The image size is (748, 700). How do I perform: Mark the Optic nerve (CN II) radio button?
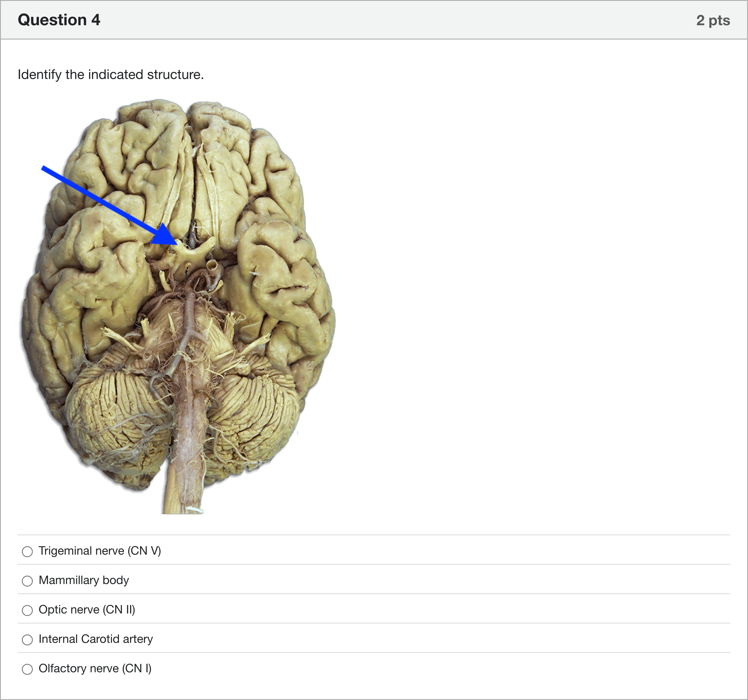(27, 610)
